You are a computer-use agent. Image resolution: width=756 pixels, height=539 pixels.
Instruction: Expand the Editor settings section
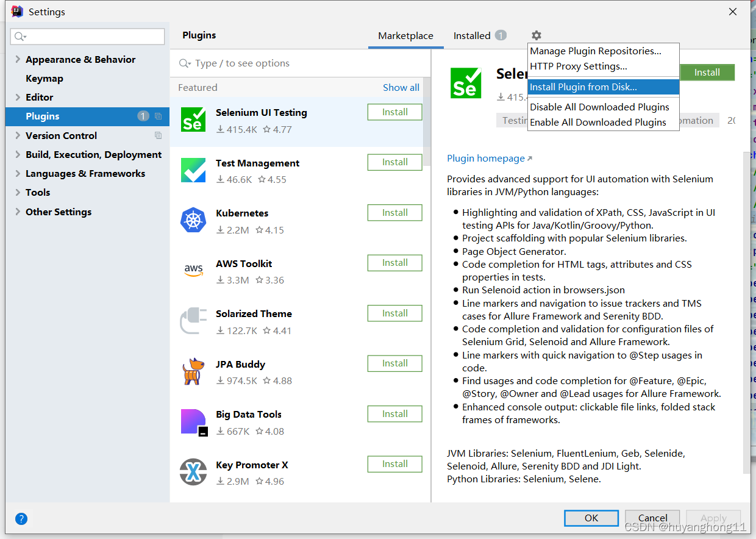(x=18, y=97)
